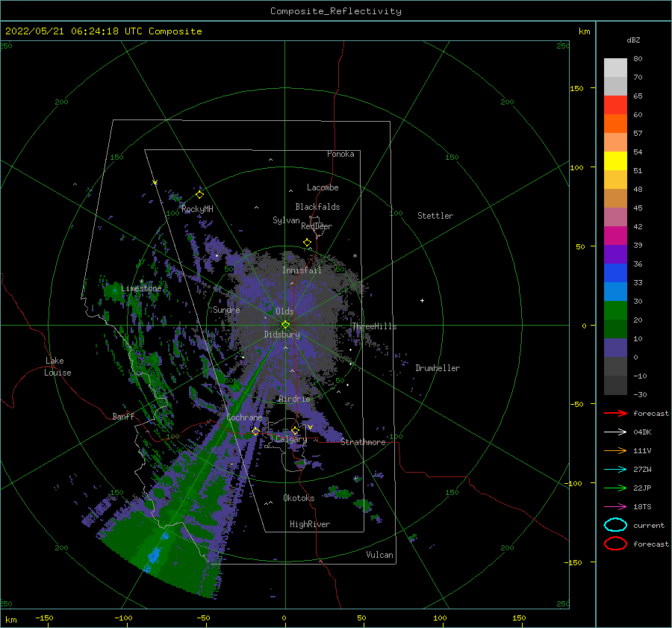Click the Airdrie label
672x628 pixels.
click(x=294, y=399)
